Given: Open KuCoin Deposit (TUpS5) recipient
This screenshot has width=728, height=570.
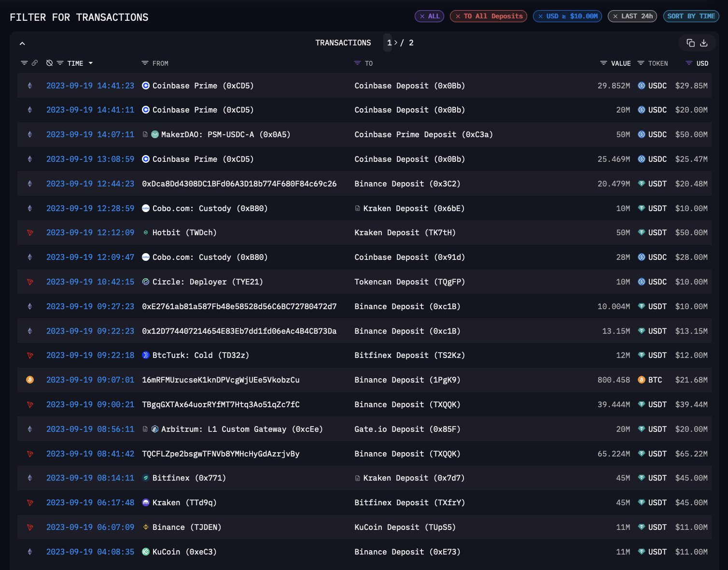Looking at the screenshot, I should pyautogui.click(x=405, y=527).
